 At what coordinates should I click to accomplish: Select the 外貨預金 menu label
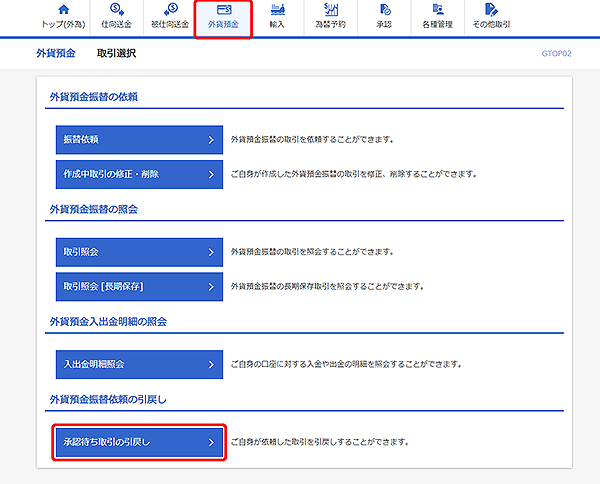[223, 24]
